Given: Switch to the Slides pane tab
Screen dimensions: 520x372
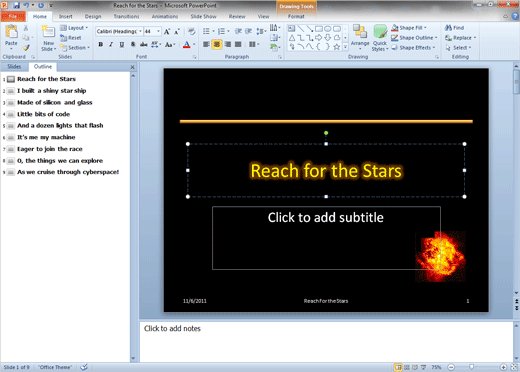Looking at the screenshot, I should click(x=14, y=67).
